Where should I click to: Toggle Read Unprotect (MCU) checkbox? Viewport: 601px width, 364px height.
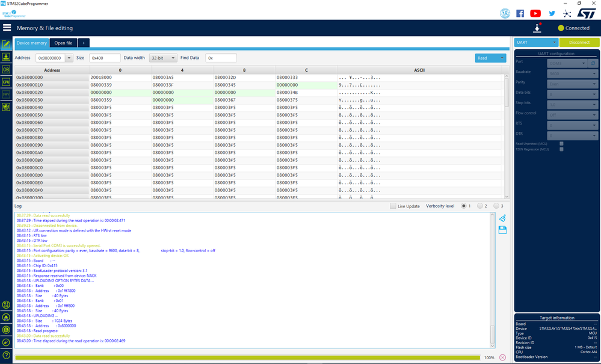pos(561,144)
